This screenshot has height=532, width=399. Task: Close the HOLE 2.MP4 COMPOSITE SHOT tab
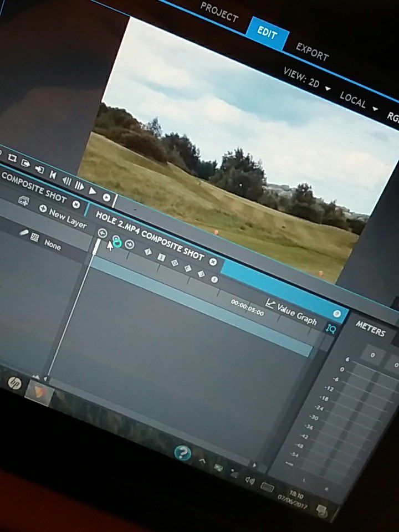(x=213, y=262)
